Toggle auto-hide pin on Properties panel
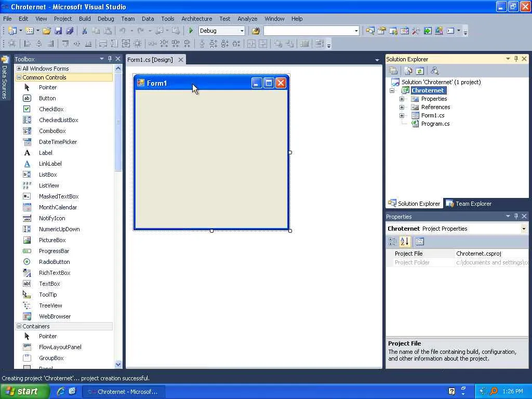Image resolution: width=532 pixels, height=399 pixels. (516, 216)
